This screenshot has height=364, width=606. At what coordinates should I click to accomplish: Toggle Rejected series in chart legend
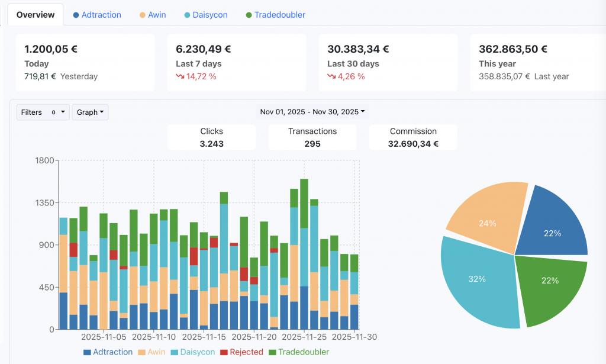click(x=241, y=352)
